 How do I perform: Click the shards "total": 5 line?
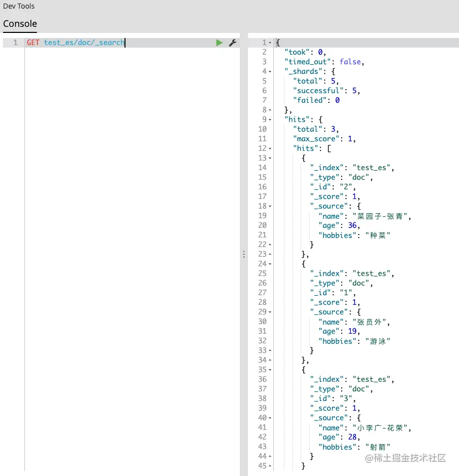[x=316, y=81]
